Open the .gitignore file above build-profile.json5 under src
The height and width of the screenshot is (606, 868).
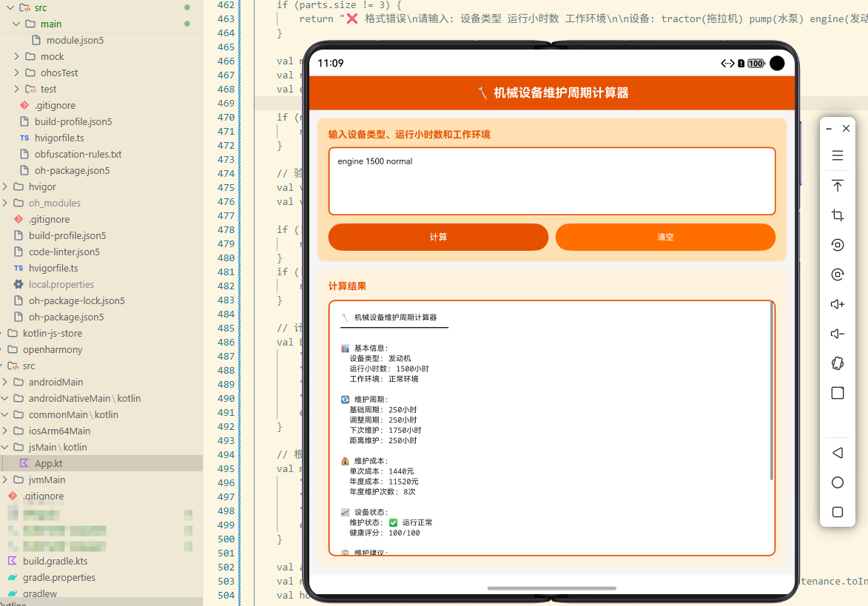pyautogui.click(x=55, y=105)
